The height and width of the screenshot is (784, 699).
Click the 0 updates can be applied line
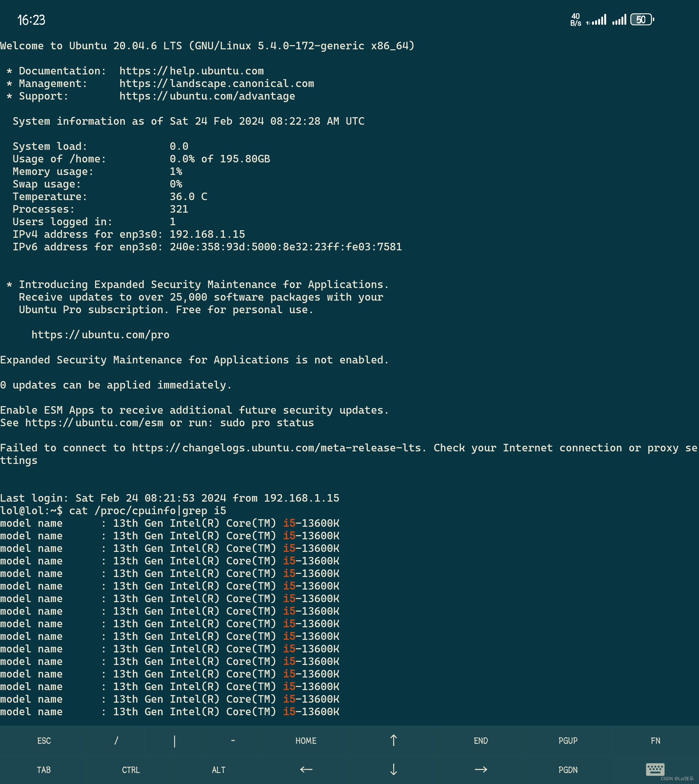(x=116, y=385)
